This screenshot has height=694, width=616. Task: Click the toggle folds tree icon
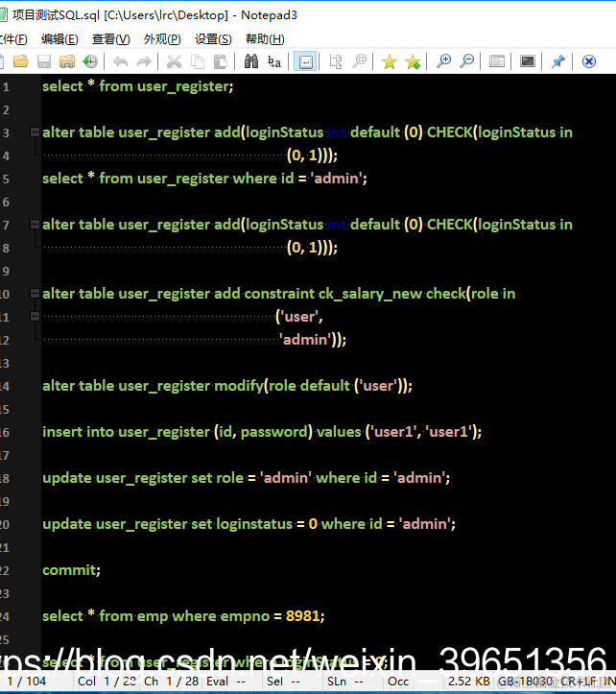[x=336, y=61]
